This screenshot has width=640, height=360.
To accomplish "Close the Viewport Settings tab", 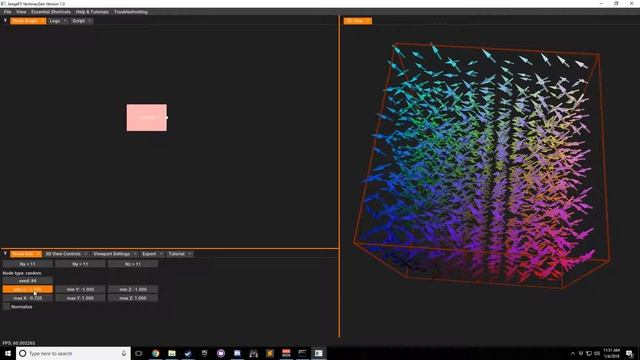I will coord(135,254).
